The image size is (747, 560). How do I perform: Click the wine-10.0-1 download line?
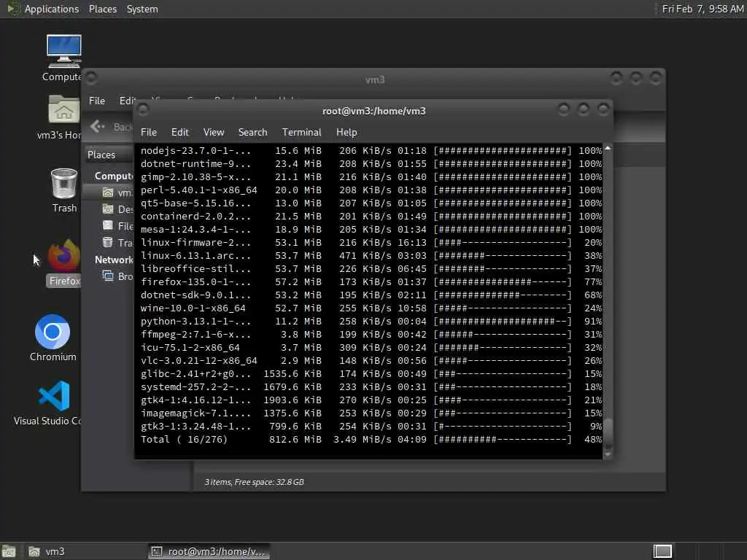point(371,308)
